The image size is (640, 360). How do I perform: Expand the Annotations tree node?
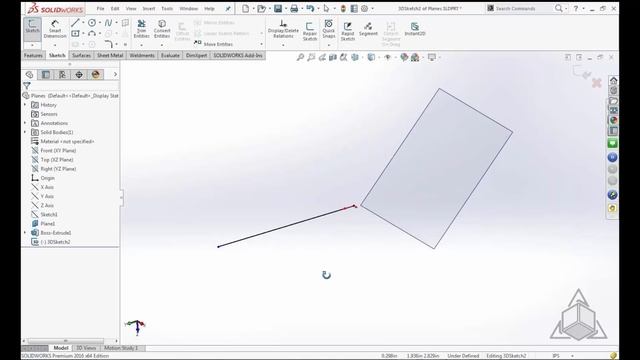point(25,123)
